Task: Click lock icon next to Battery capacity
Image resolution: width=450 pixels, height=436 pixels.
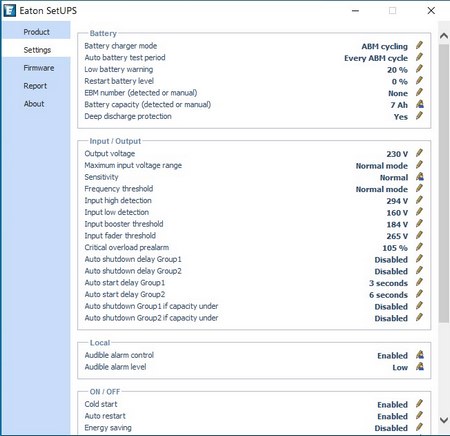Action: pyautogui.click(x=420, y=104)
